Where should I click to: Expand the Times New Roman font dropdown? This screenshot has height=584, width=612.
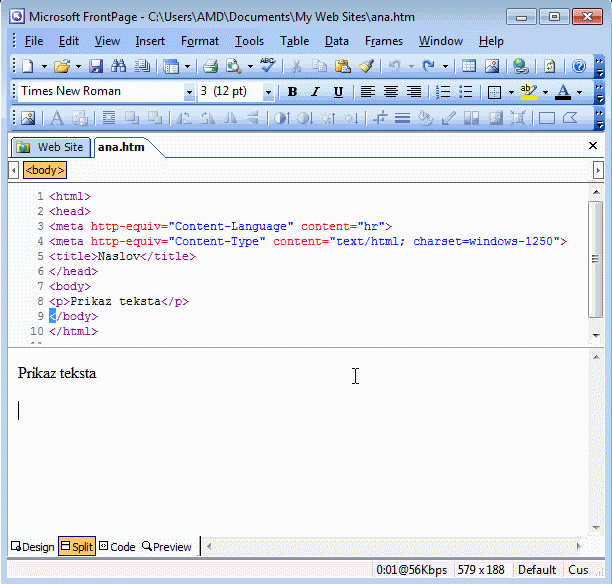[189, 92]
